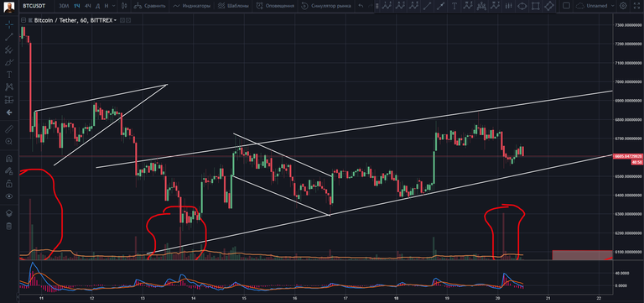Click the 40.0000 indicator scale value
Viewport: 644px width, 303px height.
pos(622,273)
